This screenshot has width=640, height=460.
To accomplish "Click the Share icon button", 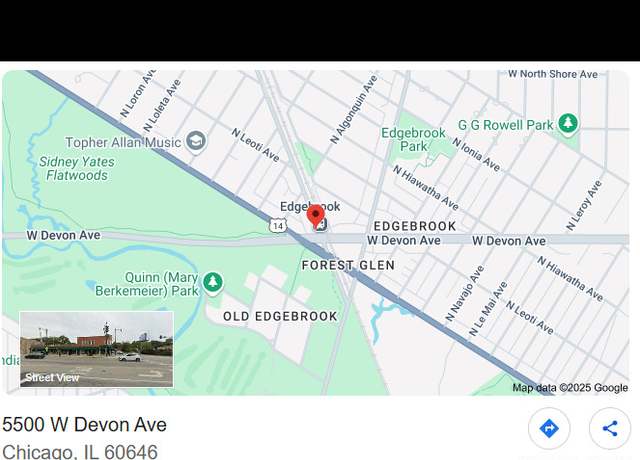I will tap(610, 429).
